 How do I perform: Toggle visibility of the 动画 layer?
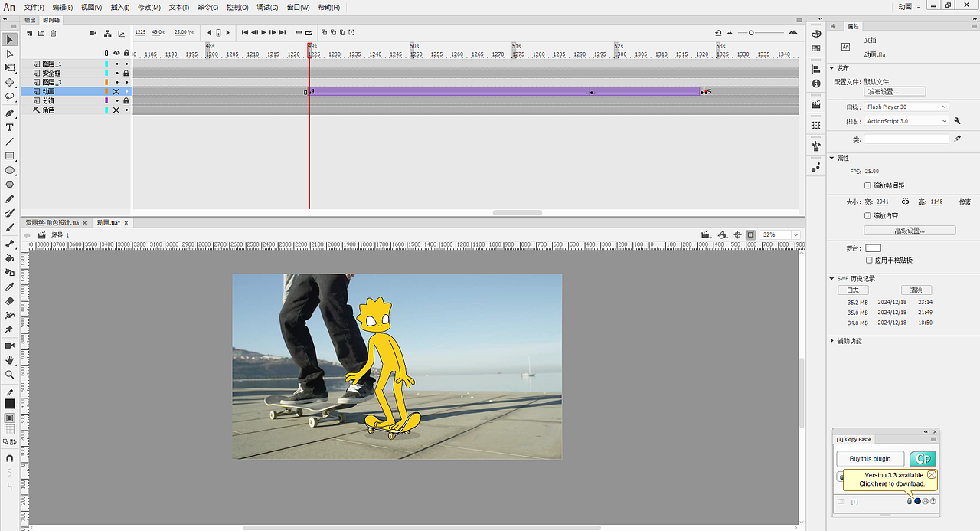[x=116, y=91]
